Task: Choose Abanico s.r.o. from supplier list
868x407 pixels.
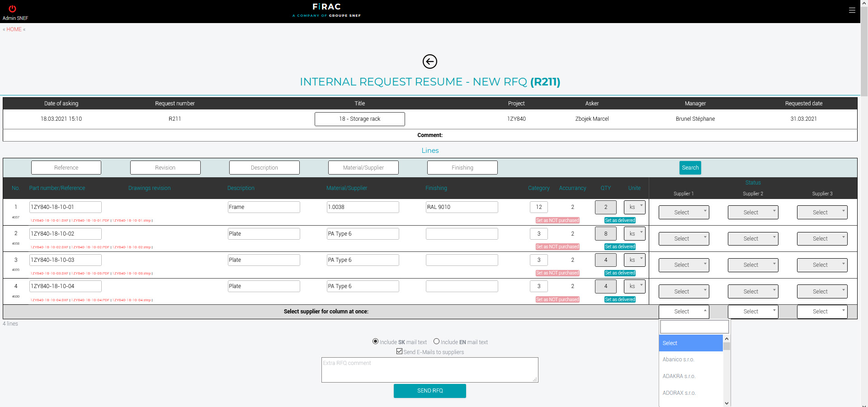Action: 678,360
